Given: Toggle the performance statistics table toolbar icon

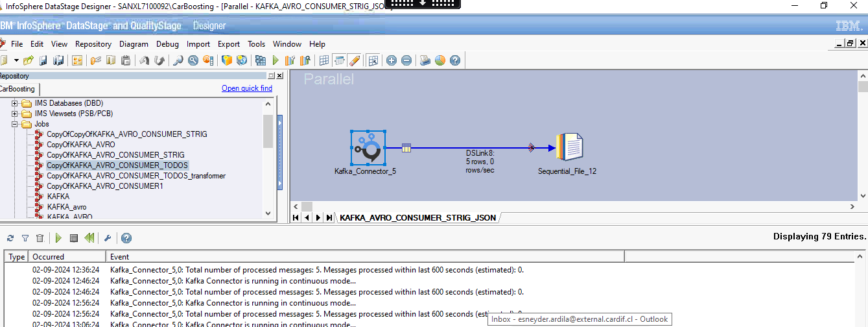Looking at the screenshot, I should (340, 60).
